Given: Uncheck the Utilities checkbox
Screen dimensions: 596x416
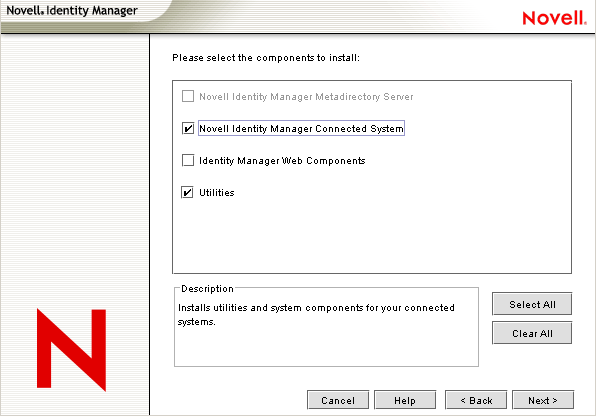Looking at the screenshot, I should coord(187,192).
